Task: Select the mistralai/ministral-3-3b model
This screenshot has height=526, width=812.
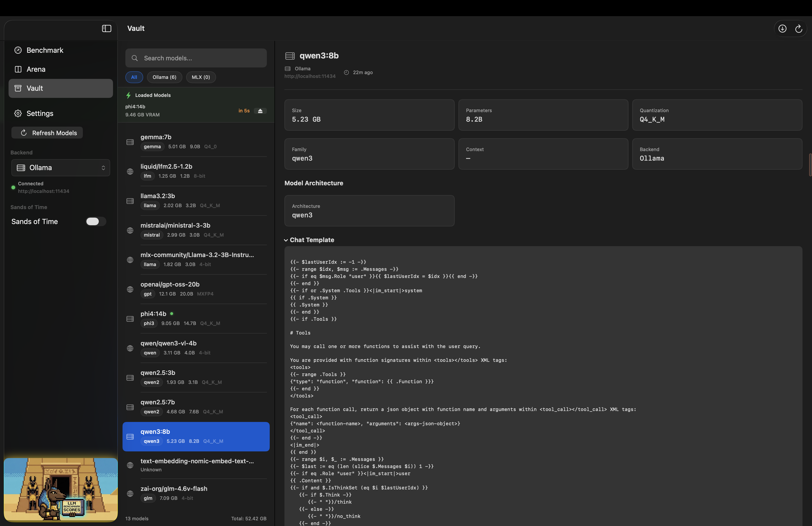Action: 196,230
